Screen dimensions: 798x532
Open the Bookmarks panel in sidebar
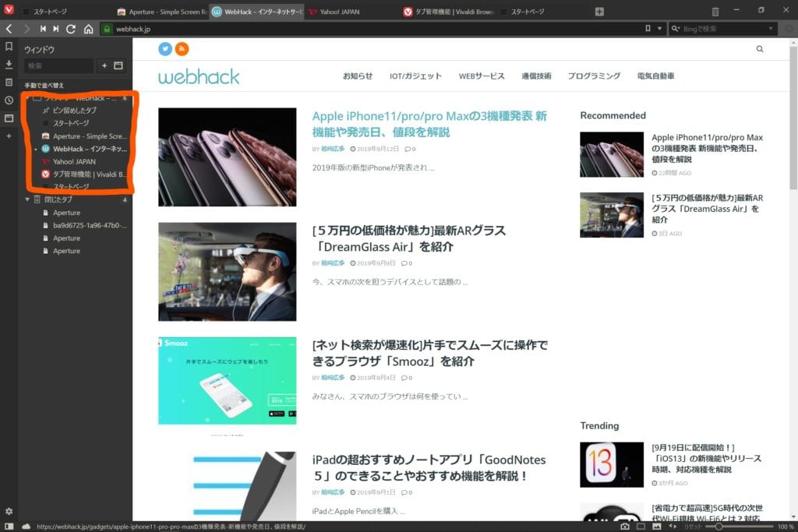[9, 47]
